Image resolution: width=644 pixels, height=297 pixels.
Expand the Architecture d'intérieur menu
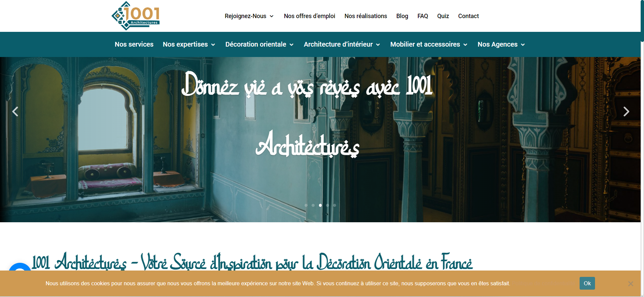[342, 44]
